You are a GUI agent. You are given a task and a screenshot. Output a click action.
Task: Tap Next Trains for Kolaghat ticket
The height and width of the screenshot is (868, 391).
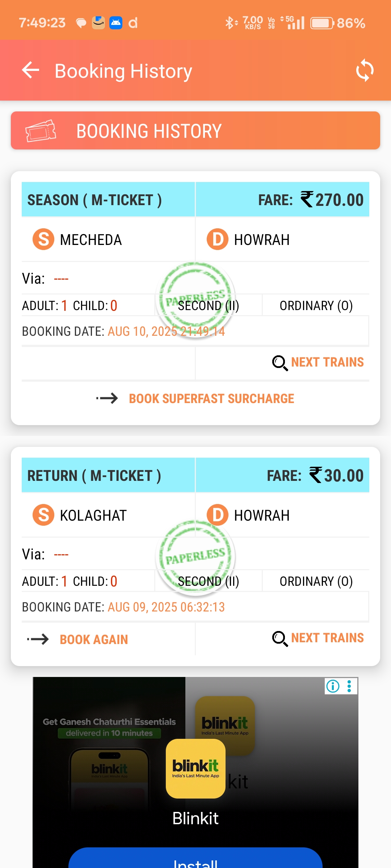327,638
